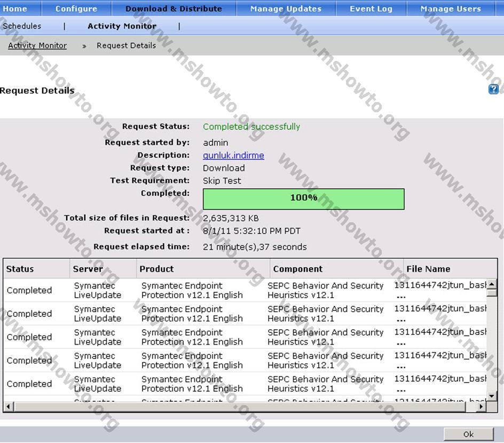The image size is (504, 443).
Task: Open the Schedules submenu
Action: (22, 26)
